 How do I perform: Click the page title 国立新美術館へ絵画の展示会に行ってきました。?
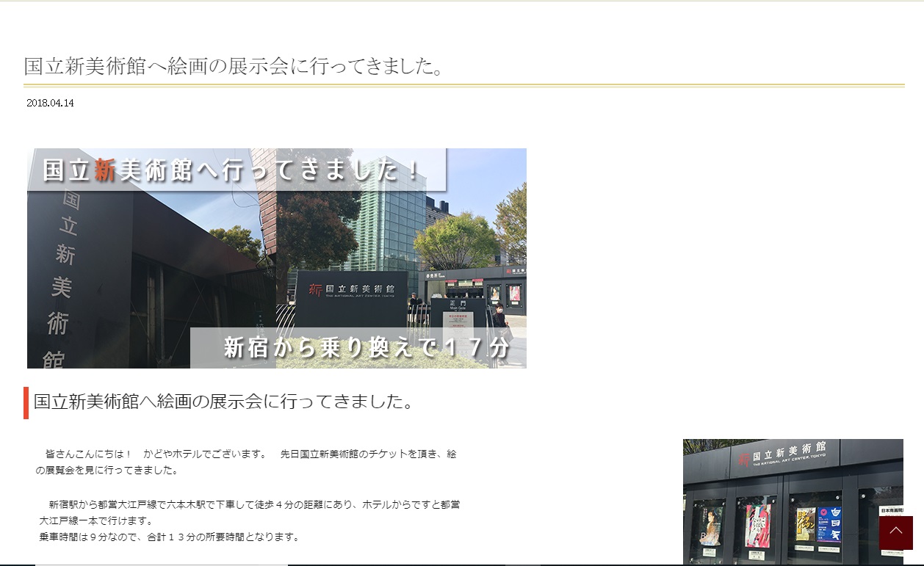(x=234, y=66)
